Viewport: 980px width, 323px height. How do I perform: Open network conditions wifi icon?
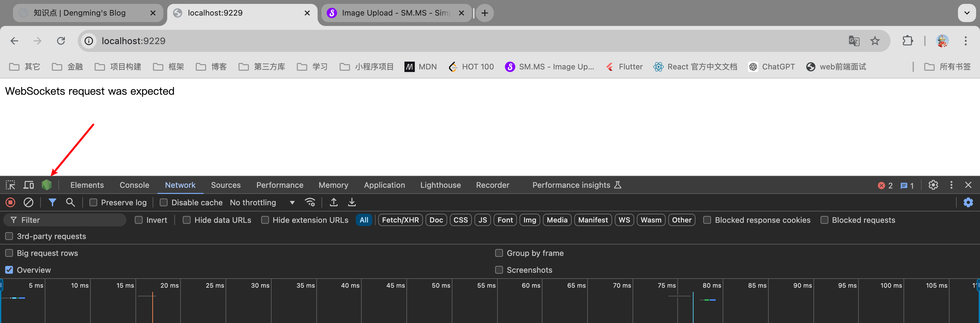pyautogui.click(x=310, y=202)
